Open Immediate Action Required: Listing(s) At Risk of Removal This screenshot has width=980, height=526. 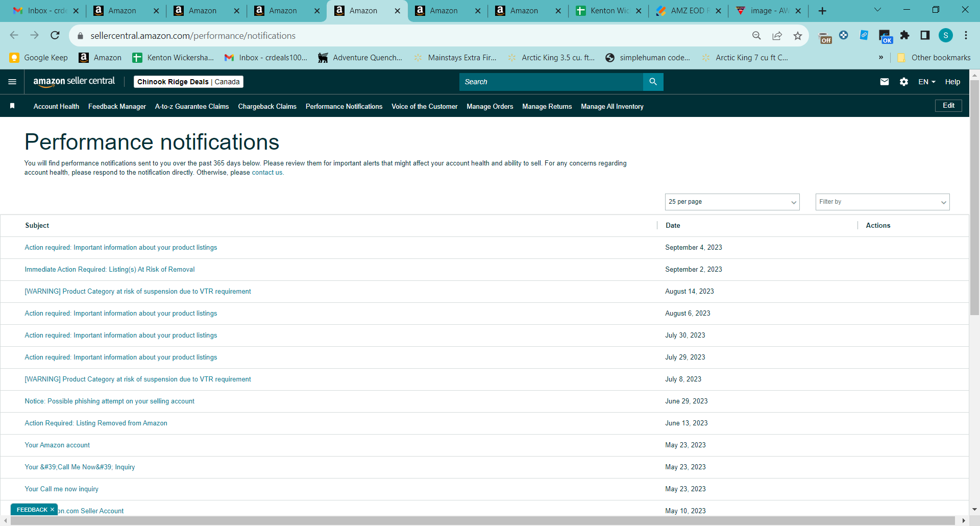110,270
